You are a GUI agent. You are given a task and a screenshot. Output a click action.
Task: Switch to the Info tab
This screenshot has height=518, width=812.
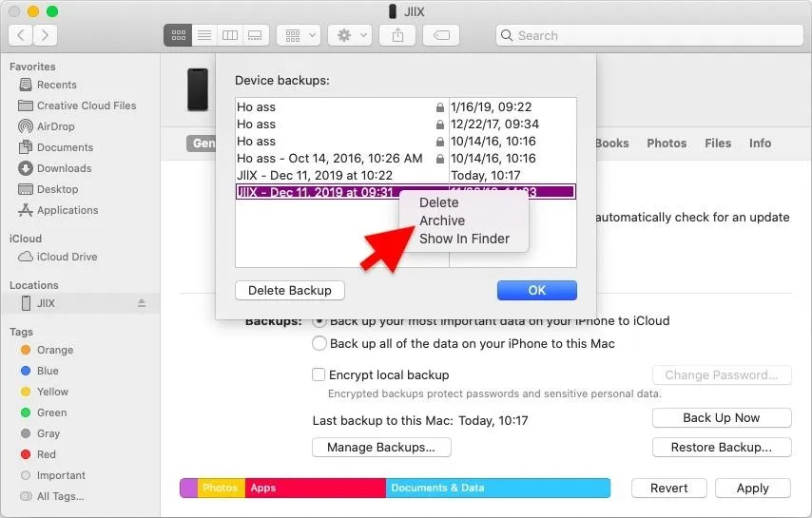tap(760, 144)
